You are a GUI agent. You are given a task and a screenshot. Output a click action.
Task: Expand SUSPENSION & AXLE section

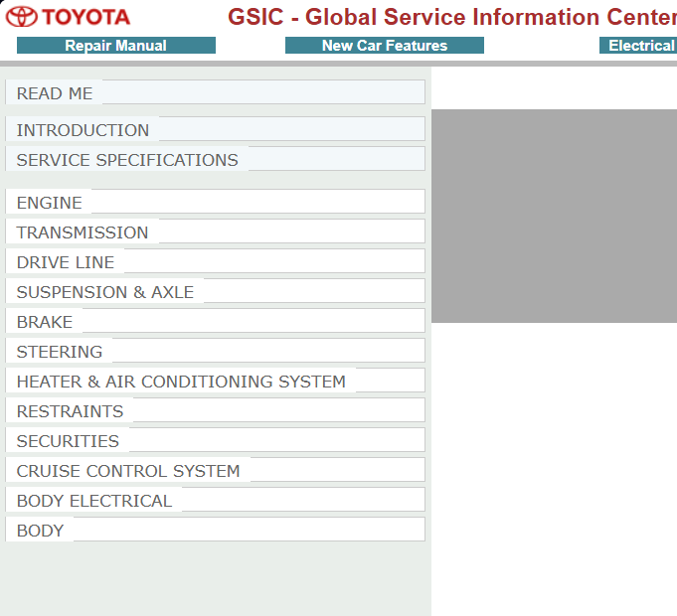pyautogui.click(x=215, y=291)
